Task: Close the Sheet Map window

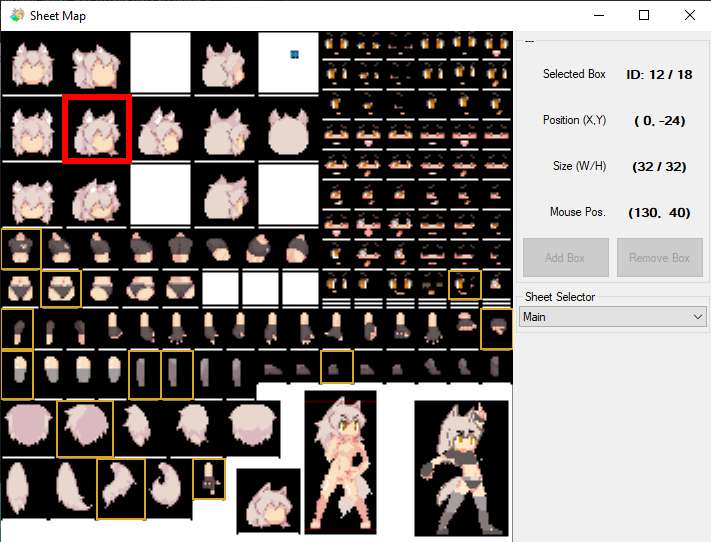Action: pos(690,15)
